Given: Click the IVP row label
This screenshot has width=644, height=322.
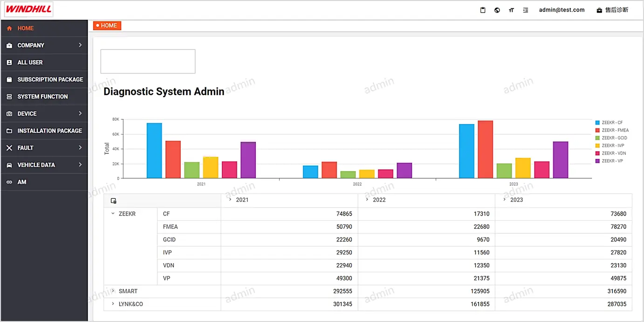Looking at the screenshot, I should (167, 252).
